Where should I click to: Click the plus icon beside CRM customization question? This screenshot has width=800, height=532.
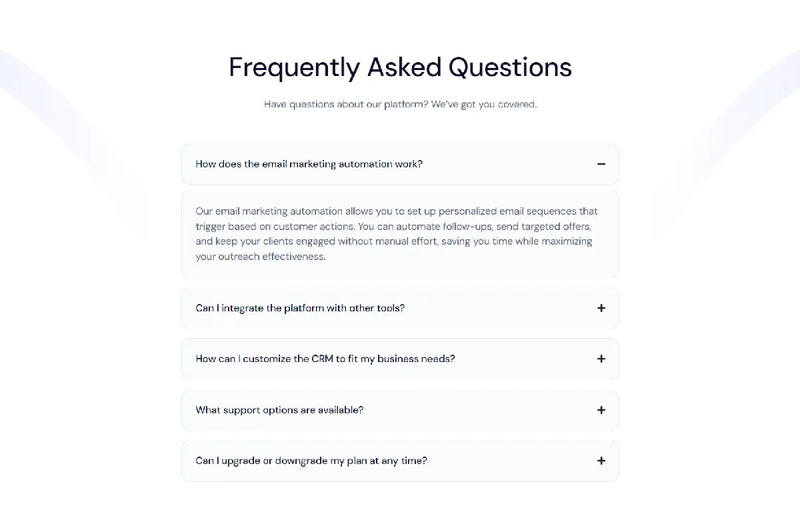coord(601,359)
